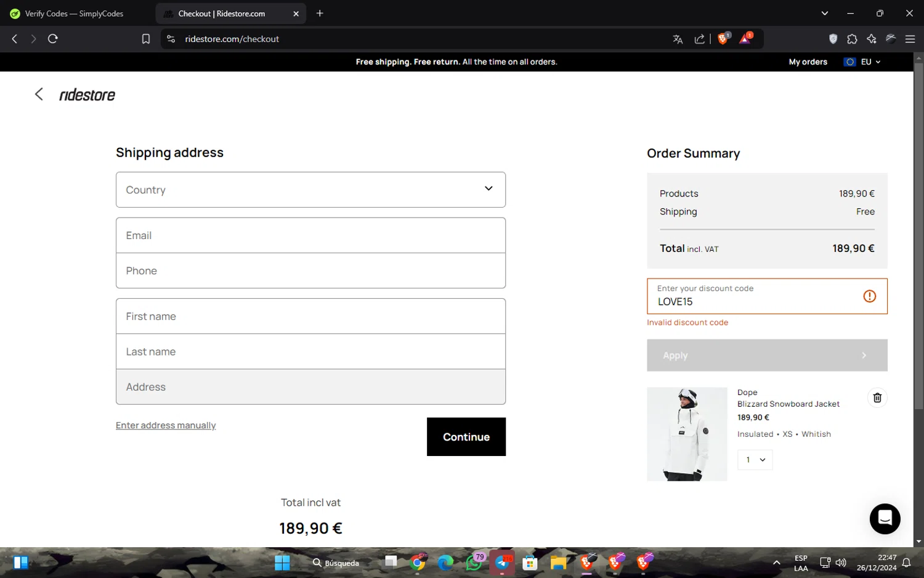Open the volume control in system tray
Screen dimensions: 924x578
841,563
